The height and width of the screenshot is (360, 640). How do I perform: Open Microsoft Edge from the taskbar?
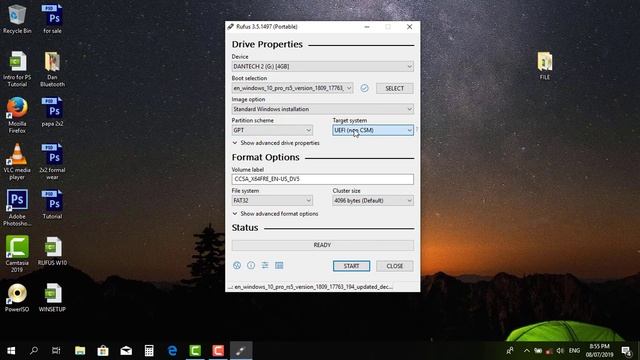point(172,350)
